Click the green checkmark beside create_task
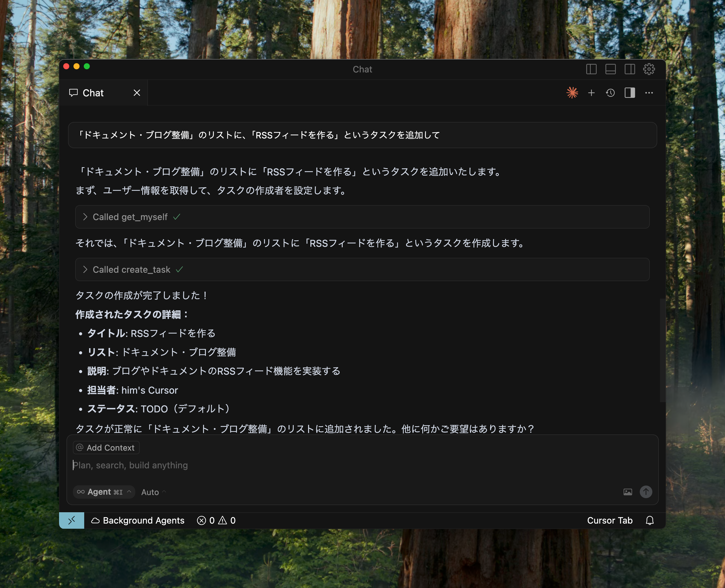Image resolution: width=725 pixels, height=588 pixels. 179,270
